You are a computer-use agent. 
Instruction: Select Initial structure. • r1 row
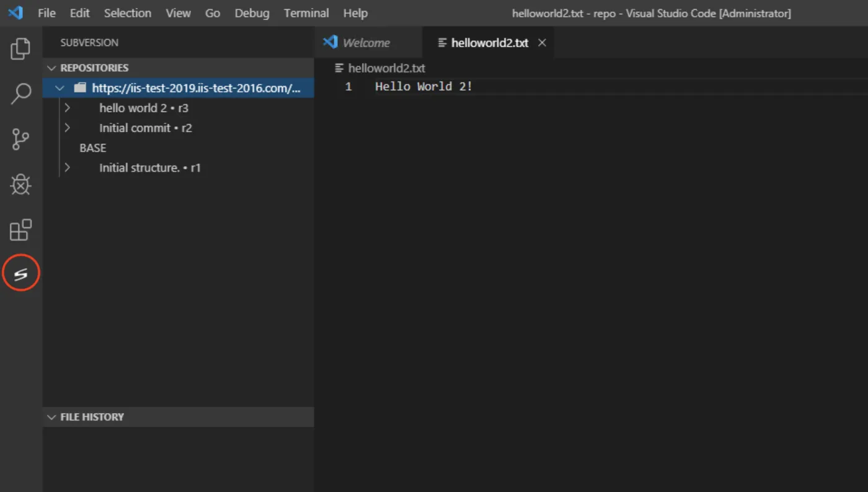179,167
